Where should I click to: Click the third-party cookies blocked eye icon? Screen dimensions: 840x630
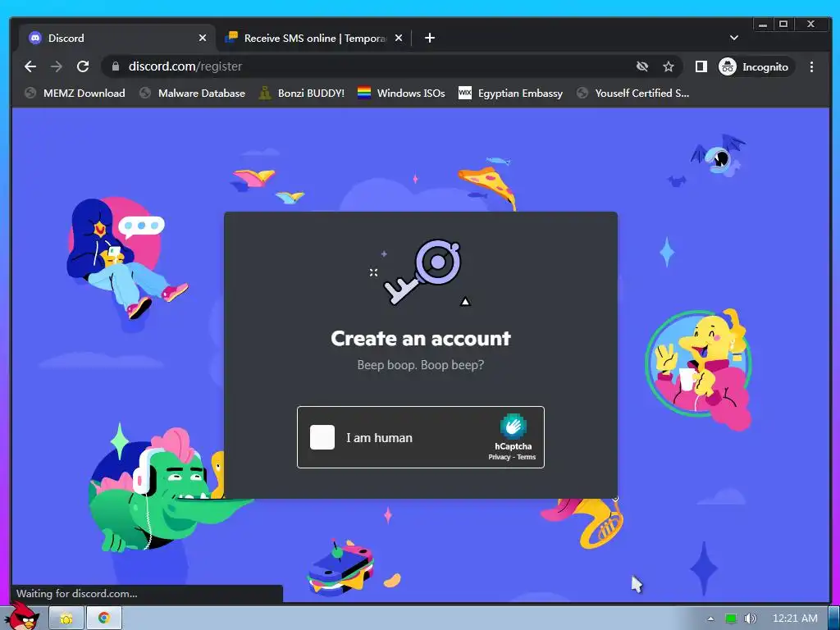pyautogui.click(x=641, y=66)
